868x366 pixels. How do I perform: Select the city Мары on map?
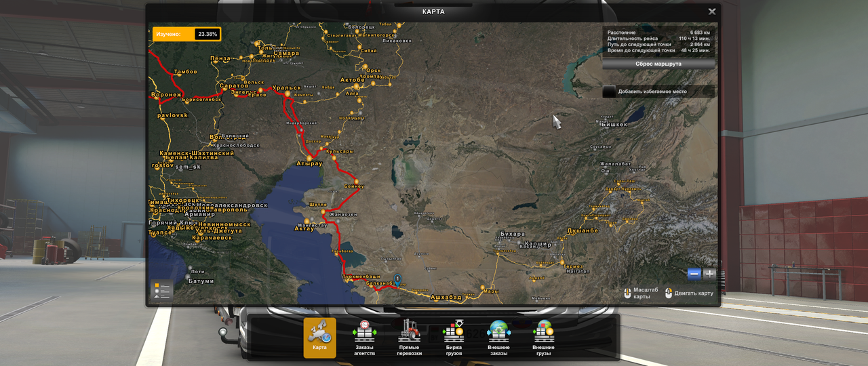point(491,291)
